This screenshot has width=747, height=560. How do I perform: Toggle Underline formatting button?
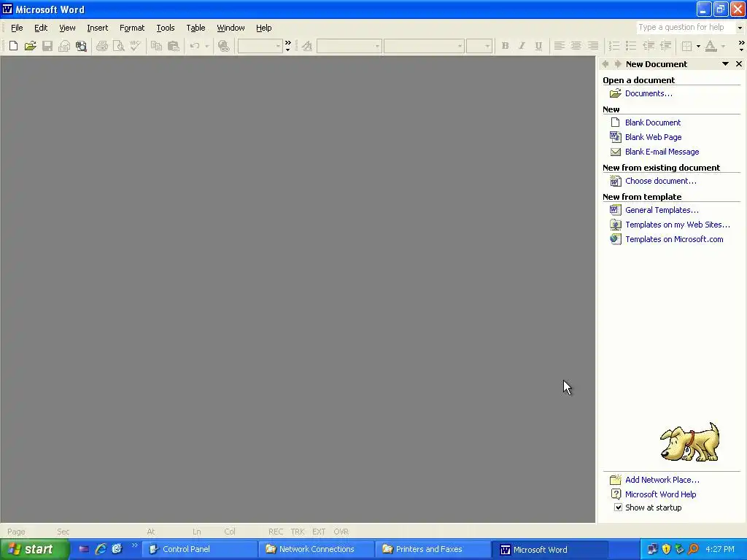point(538,46)
